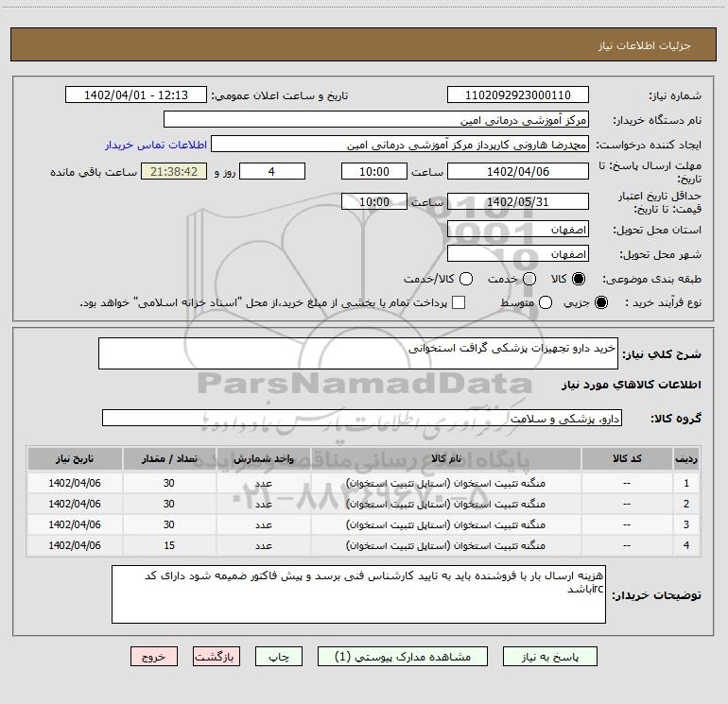Click the جزئیات اطلاعات نیاز header title
This screenshot has width=728, height=704.
tap(645, 45)
